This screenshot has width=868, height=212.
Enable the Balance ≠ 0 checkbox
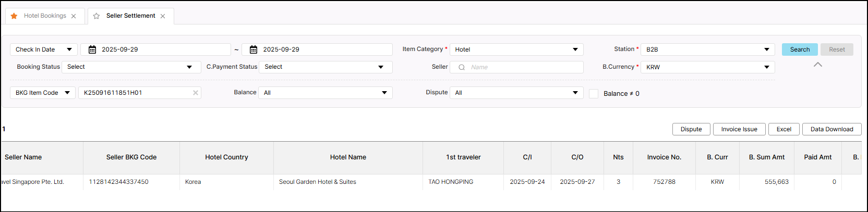coord(594,94)
